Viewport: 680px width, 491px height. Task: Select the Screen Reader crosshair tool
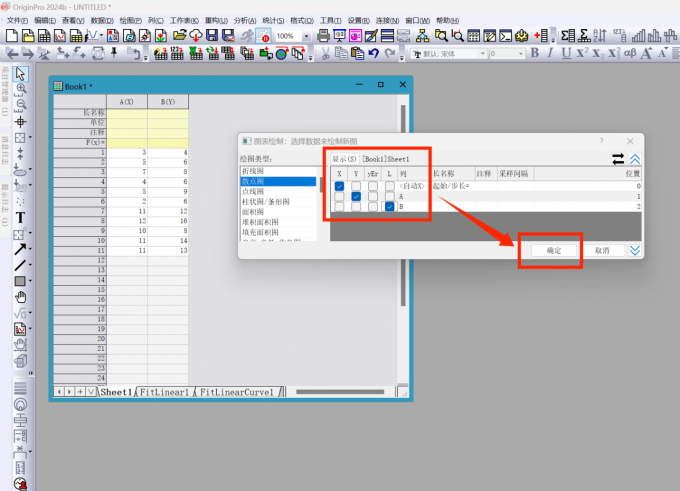(20, 122)
